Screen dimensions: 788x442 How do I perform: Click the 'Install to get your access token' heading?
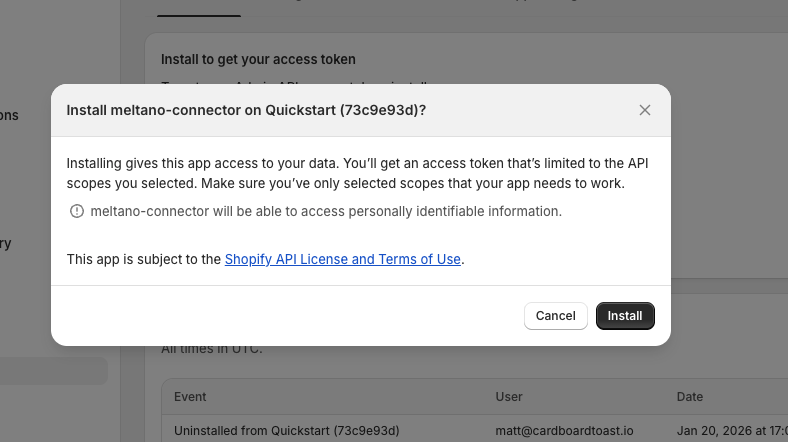(258, 60)
